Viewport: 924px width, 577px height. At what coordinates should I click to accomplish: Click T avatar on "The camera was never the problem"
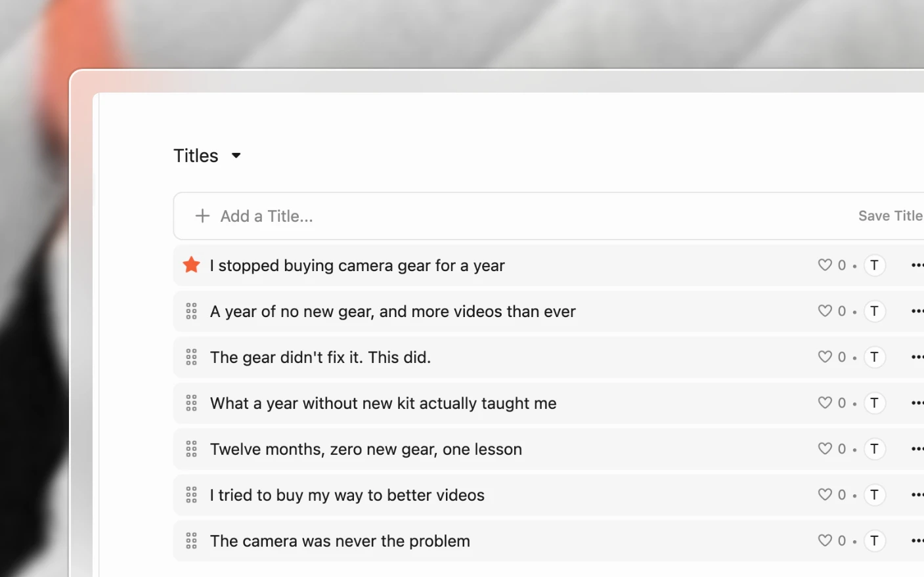click(875, 541)
